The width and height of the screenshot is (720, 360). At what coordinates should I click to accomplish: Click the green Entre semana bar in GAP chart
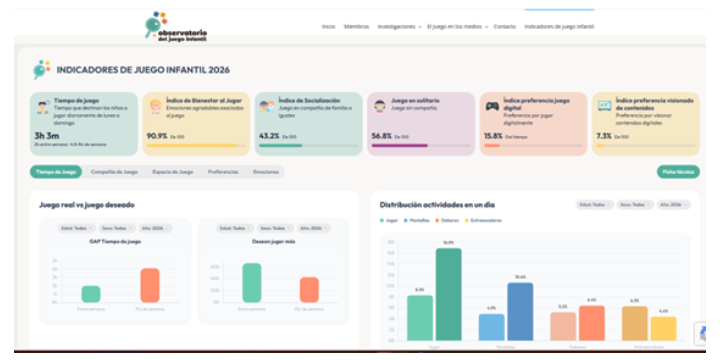(x=91, y=294)
